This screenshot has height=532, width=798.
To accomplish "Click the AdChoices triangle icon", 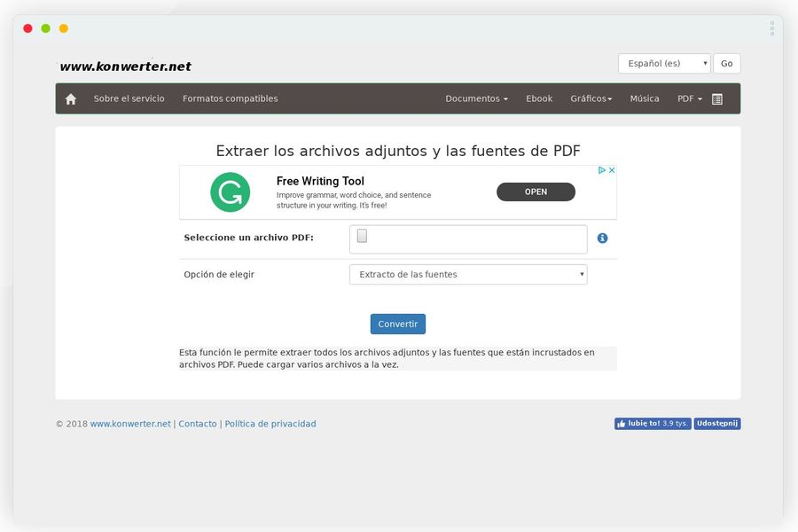I will (601, 170).
